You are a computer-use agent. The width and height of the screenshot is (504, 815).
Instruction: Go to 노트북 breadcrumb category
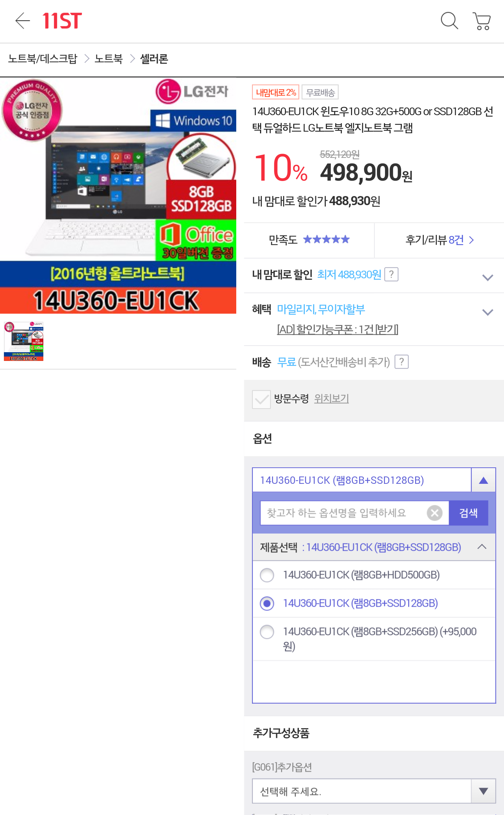point(108,59)
